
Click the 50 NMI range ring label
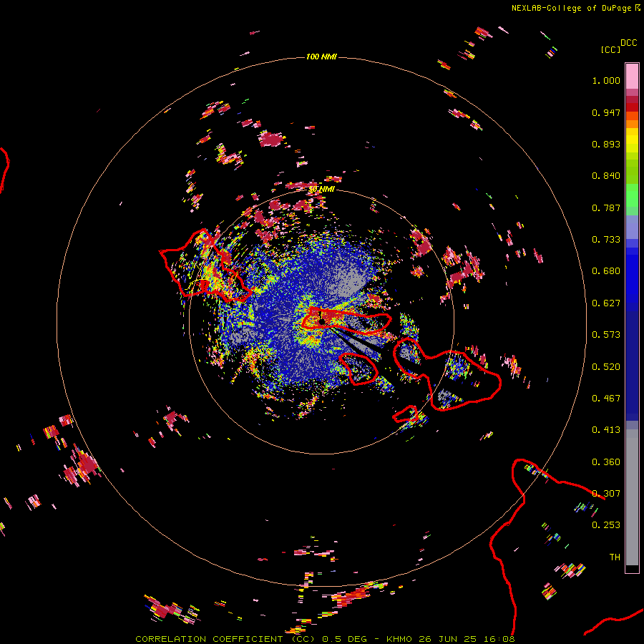pyautogui.click(x=322, y=189)
